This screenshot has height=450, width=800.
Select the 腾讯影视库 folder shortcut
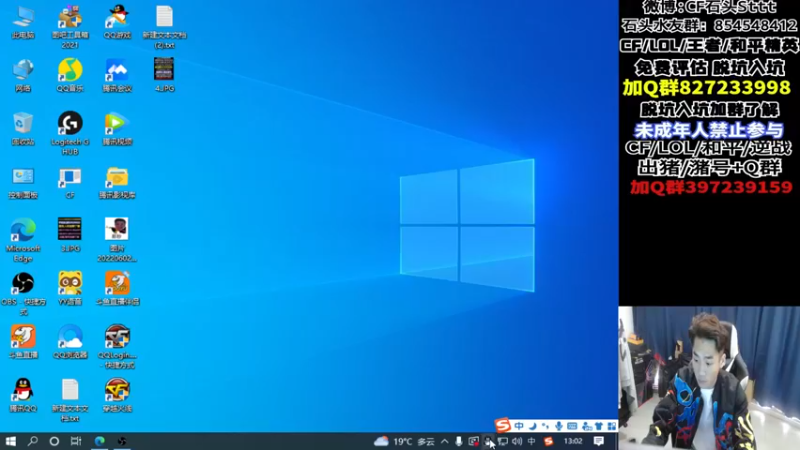117,183
